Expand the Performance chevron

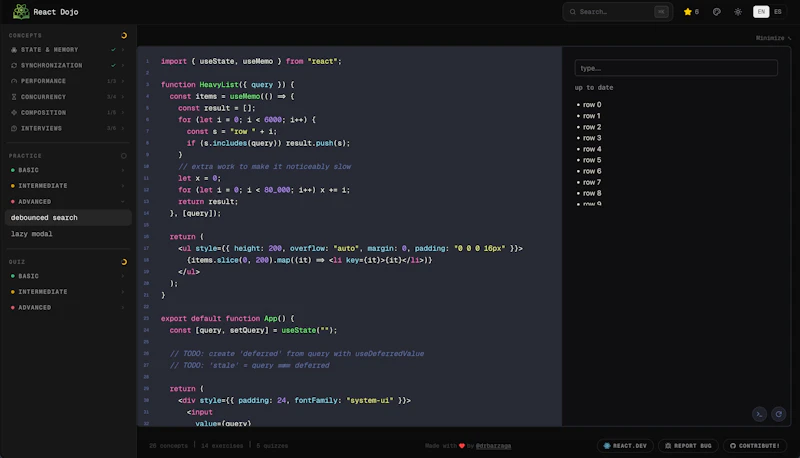(x=123, y=81)
